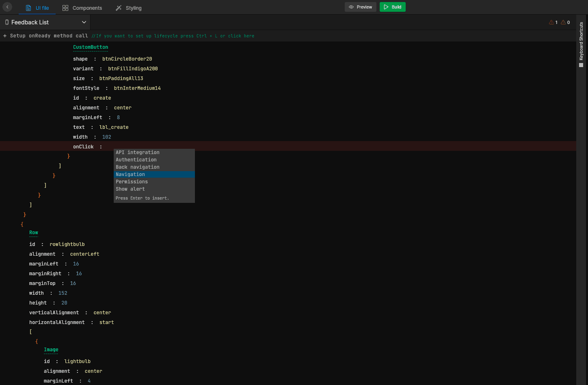Select Permissions from suggestions
The width and height of the screenshot is (588, 385).
[x=154, y=182]
